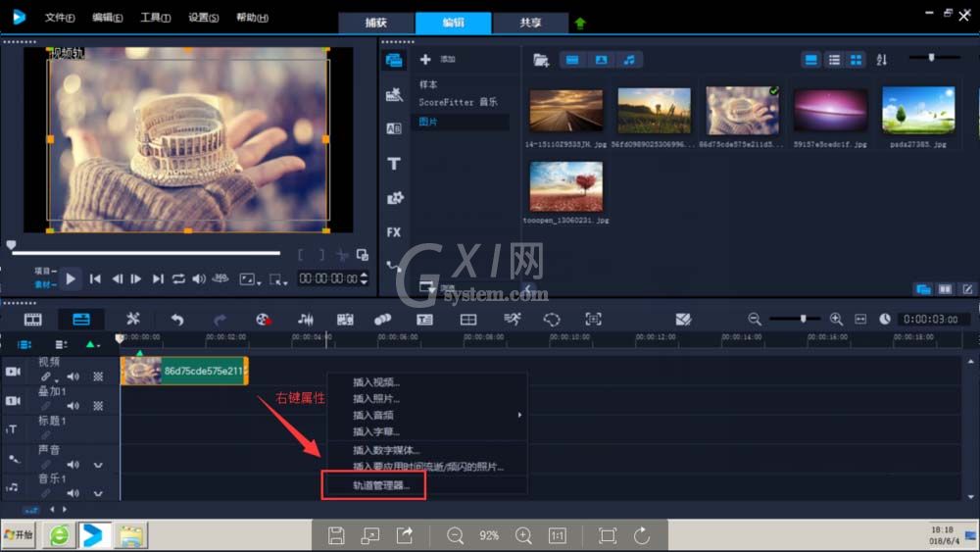Open preview aspect ratio dropdown
The image size is (980, 552).
(250, 279)
